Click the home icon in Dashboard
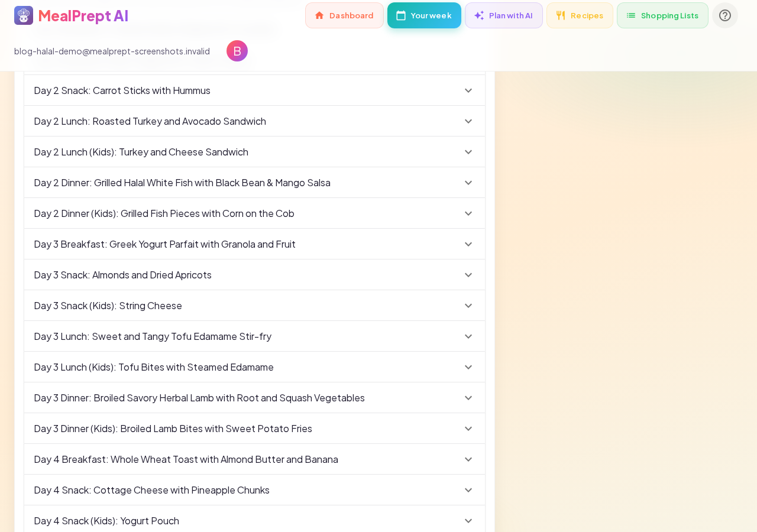Viewport: 757px width, 532px height. [x=319, y=15]
